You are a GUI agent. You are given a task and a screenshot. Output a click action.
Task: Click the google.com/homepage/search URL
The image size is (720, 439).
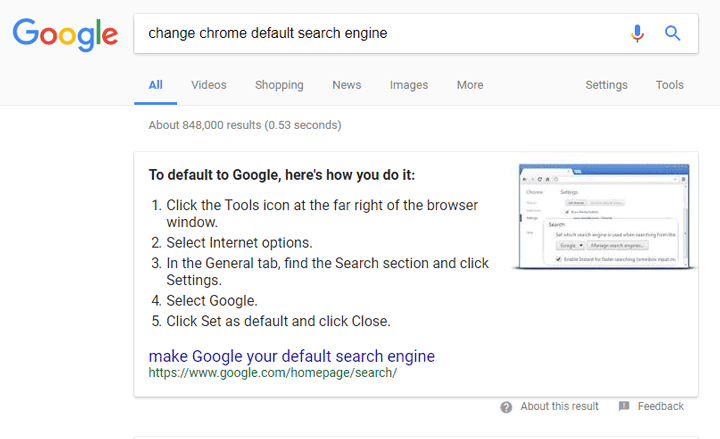click(273, 372)
